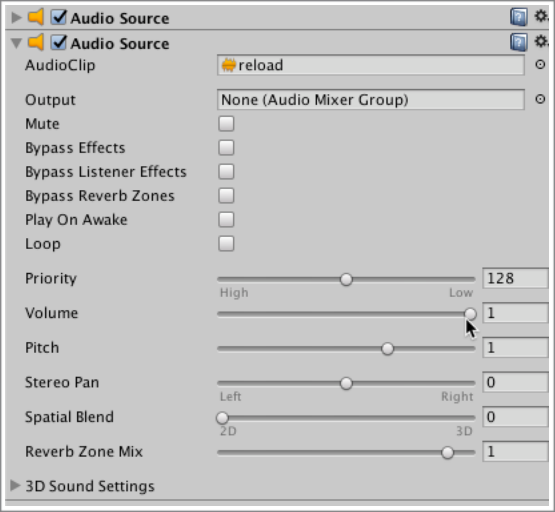Click speaker icon of expanded Audio Source
Screen dimensions: 555x512
[x=36, y=42]
